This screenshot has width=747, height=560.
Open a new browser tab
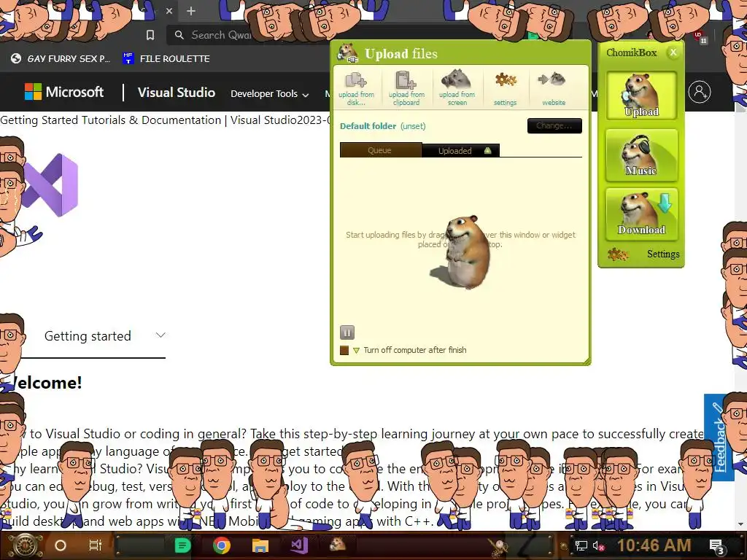(x=191, y=11)
